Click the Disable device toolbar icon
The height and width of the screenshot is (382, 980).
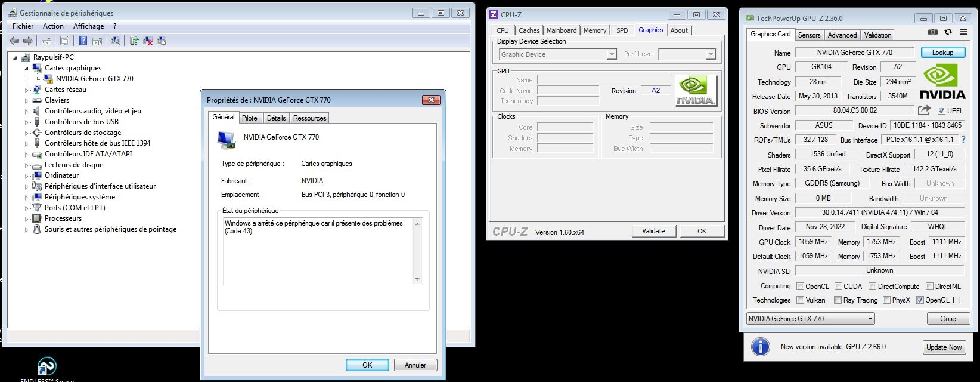click(161, 41)
